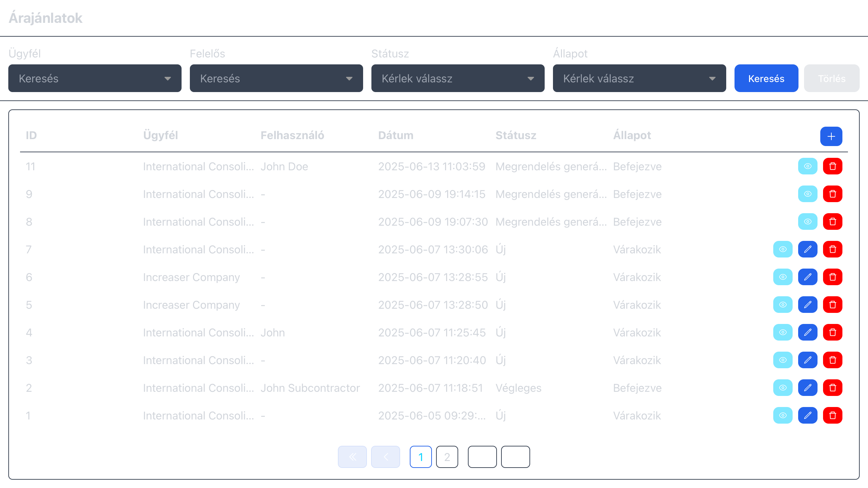
Task: Edit the quote with ID 4
Action: click(807, 333)
